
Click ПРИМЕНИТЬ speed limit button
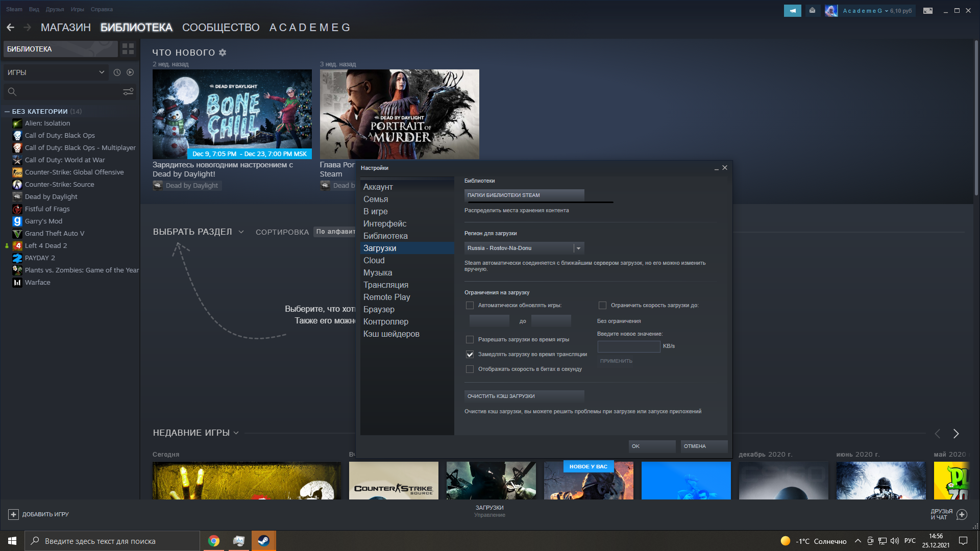click(616, 361)
